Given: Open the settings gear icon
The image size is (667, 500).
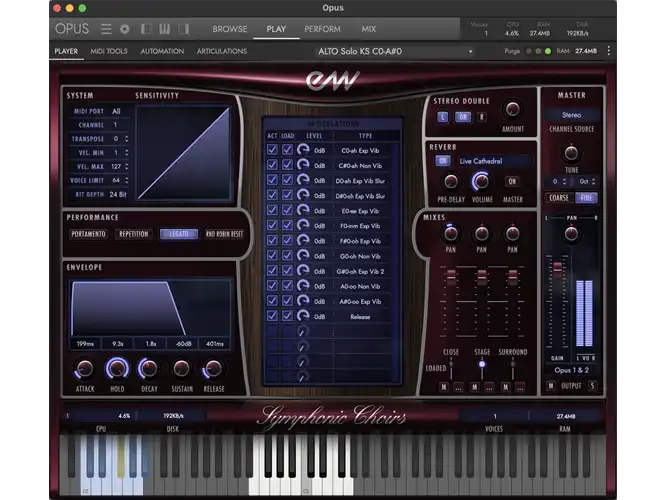Looking at the screenshot, I should click(125, 29).
